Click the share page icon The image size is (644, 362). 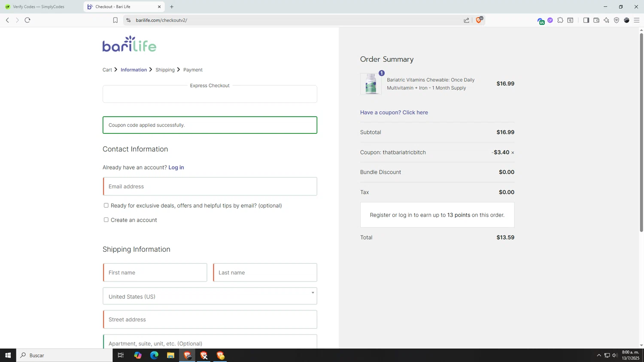pos(467,20)
